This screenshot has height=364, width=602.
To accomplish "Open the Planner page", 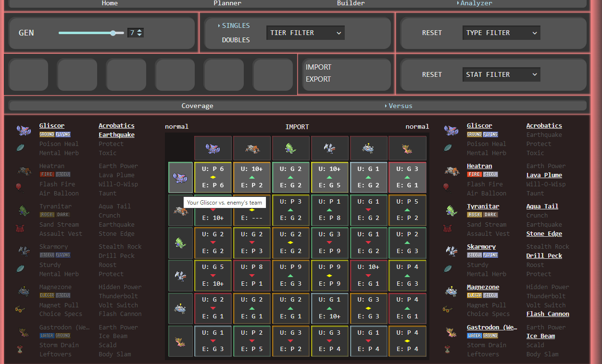I will pos(227,3).
